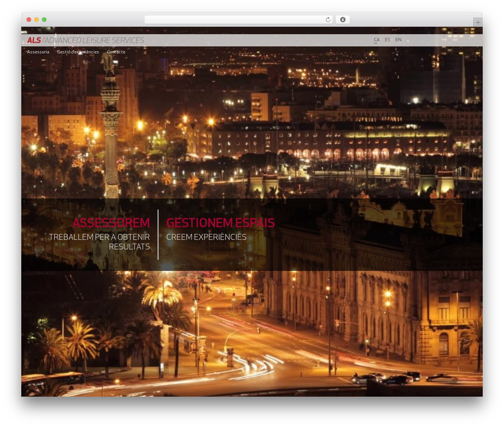
Task: Switch language to English (EN)
Action: (x=398, y=40)
